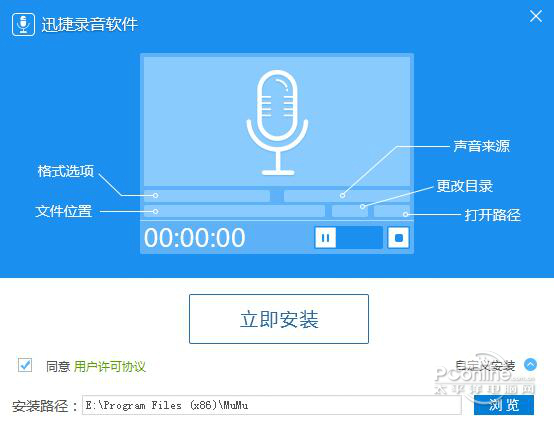
Task: Open the 用户许可协议 license link
Action: pyautogui.click(x=110, y=366)
